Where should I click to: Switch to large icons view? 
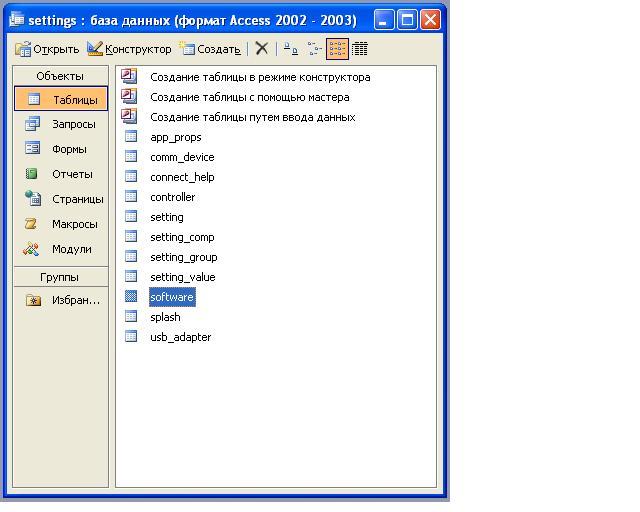pos(290,48)
